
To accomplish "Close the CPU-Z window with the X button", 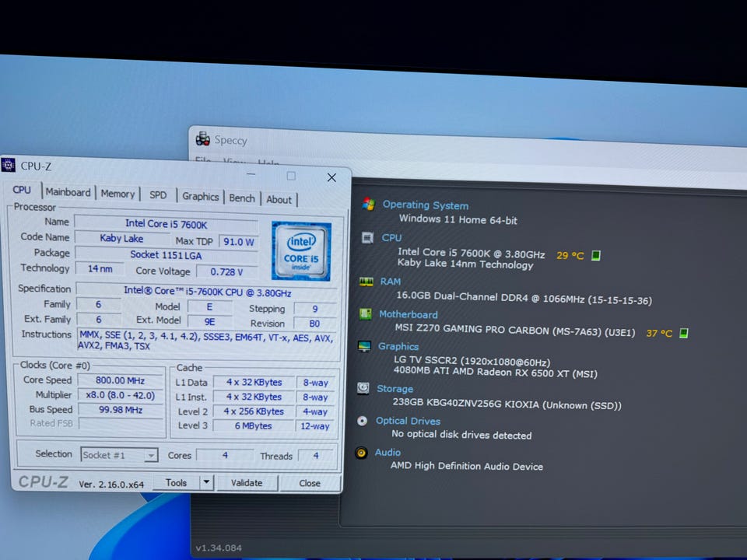I will tap(331, 177).
